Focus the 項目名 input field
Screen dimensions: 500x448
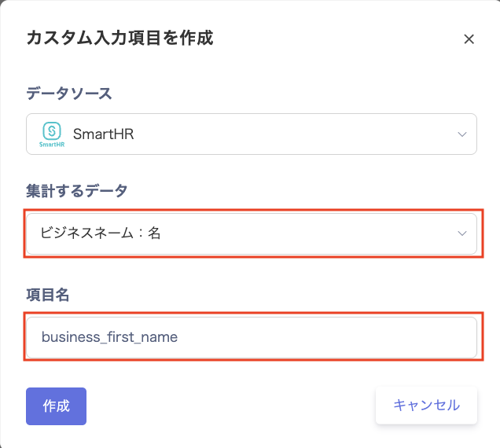click(252, 337)
